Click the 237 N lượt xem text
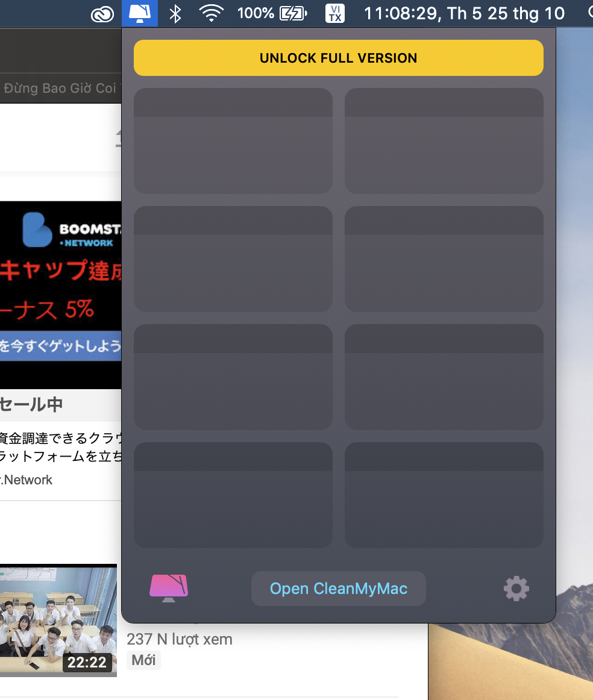The width and height of the screenshot is (593, 700). tap(180, 639)
